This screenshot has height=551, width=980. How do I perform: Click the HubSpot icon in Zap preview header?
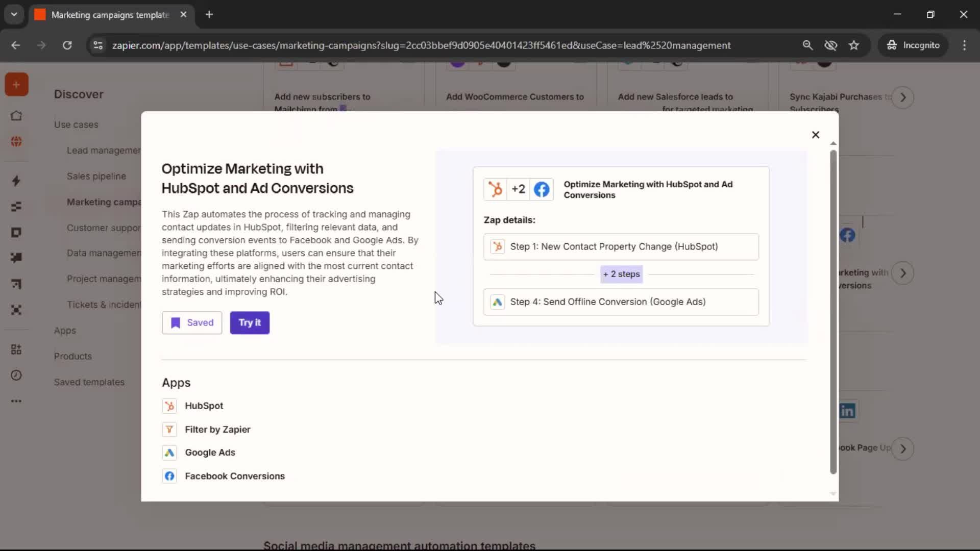click(495, 189)
